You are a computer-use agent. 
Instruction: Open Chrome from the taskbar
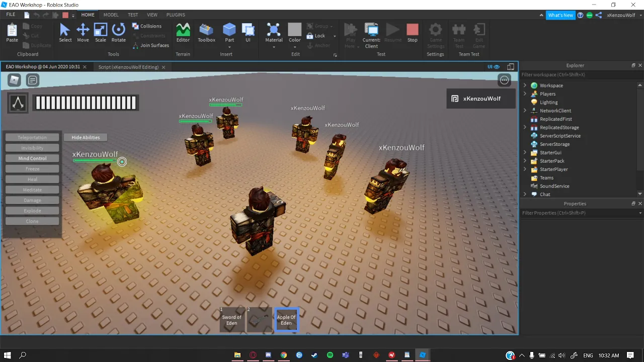click(284, 355)
